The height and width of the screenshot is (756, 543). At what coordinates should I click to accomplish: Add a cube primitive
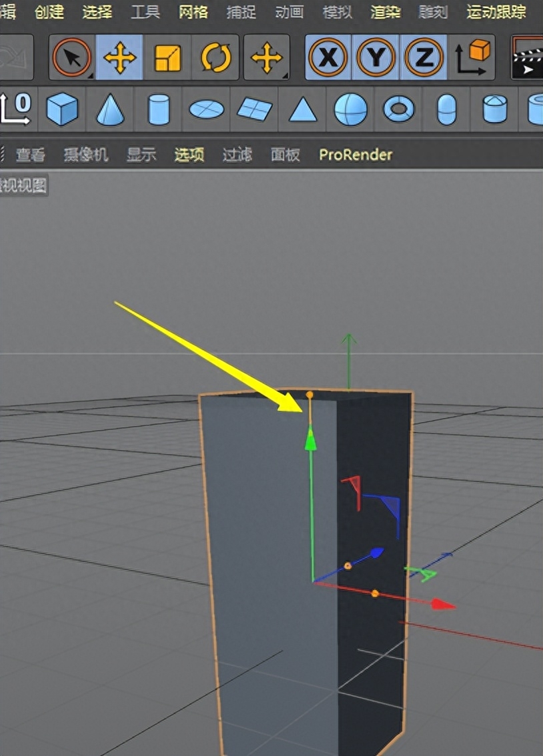62,109
